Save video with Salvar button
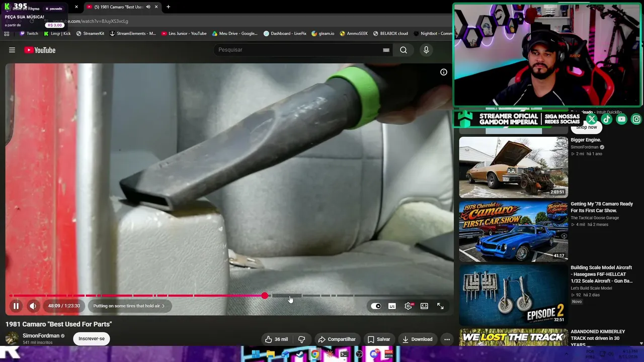This screenshot has height=362, width=644. (x=378, y=339)
